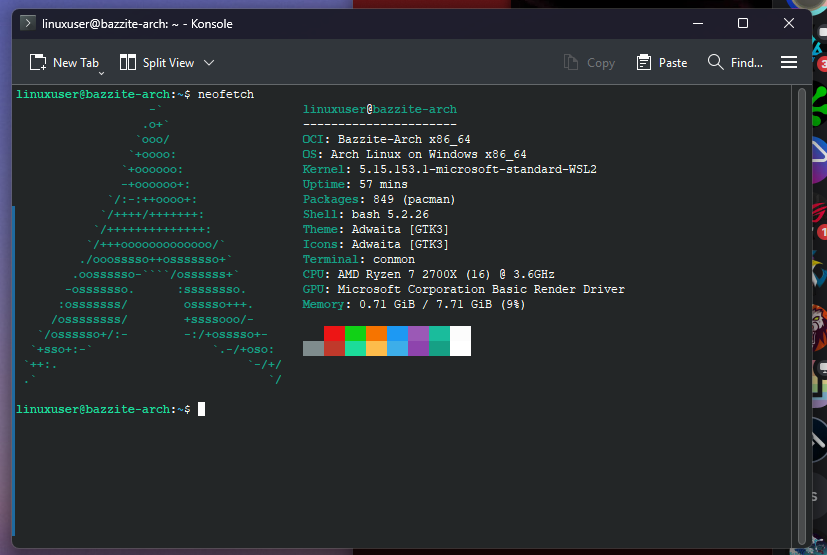Click the 'linuxuser@bazzite-arch' neofetch header
The image size is (827, 555).
380,109
